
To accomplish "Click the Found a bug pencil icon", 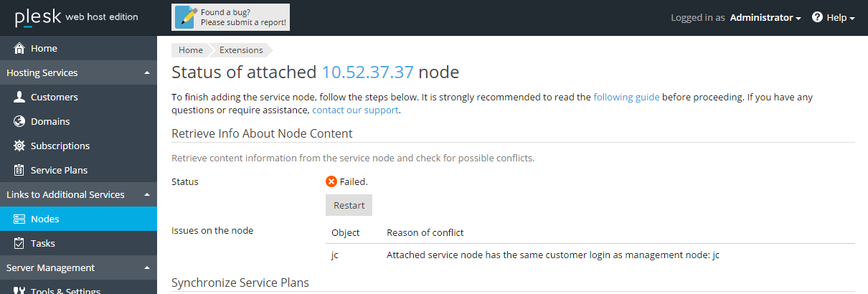I will pyautogui.click(x=186, y=17).
